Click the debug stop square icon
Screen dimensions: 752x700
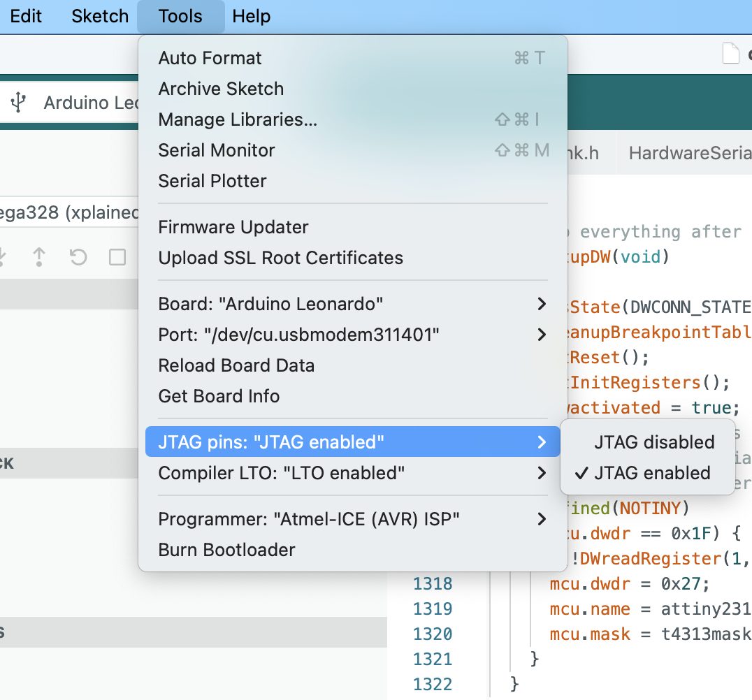coord(117,257)
